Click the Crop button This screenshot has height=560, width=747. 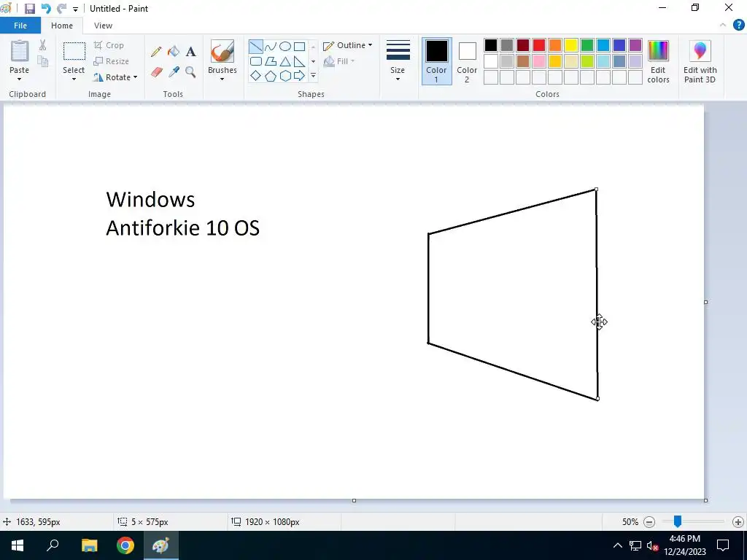tap(109, 45)
